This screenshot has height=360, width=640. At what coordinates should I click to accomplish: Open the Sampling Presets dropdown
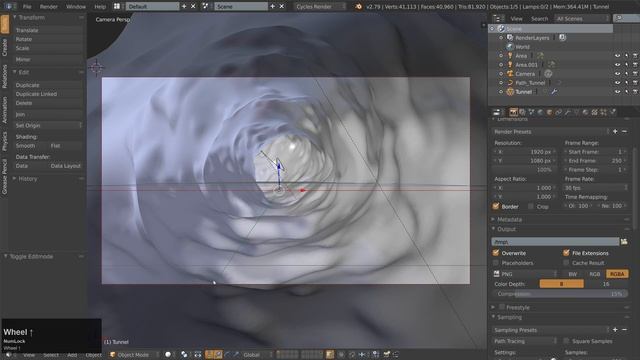point(551,330)
